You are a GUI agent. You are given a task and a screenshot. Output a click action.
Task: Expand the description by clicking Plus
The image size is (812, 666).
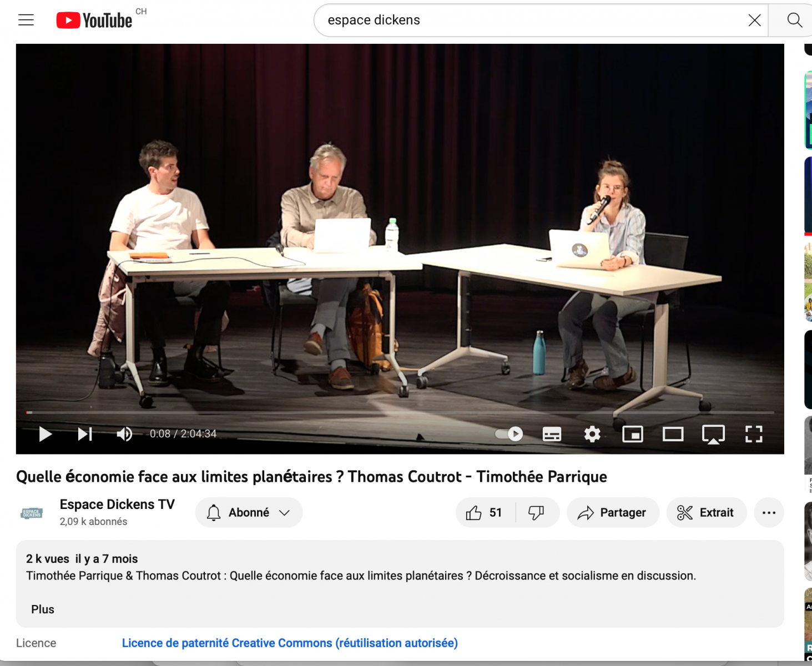pyautogui.click(x=43, y=609)
